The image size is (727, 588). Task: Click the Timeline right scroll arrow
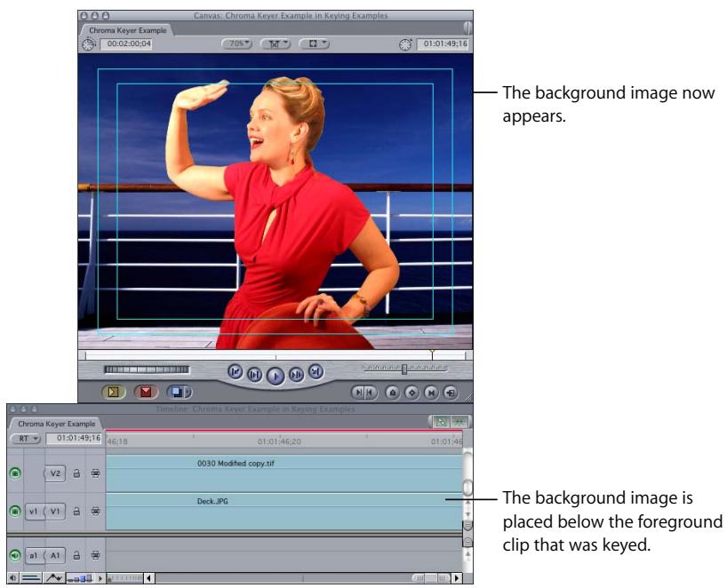click(x=457, y=578)
